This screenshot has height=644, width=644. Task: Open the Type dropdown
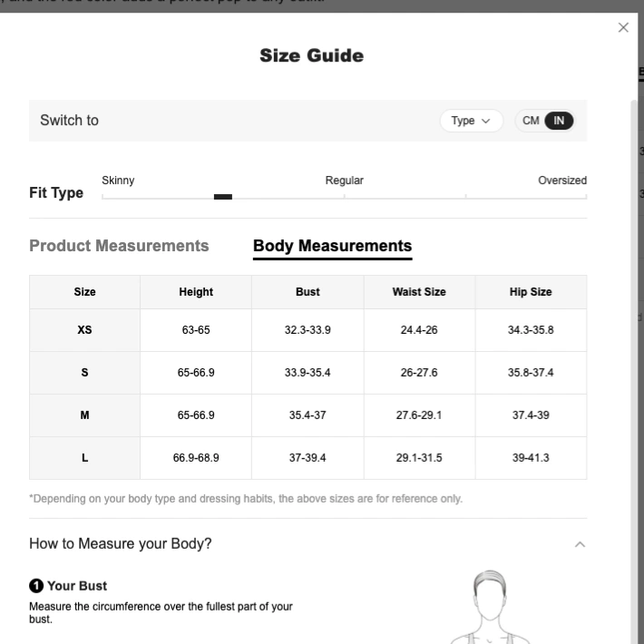(471, 121)
